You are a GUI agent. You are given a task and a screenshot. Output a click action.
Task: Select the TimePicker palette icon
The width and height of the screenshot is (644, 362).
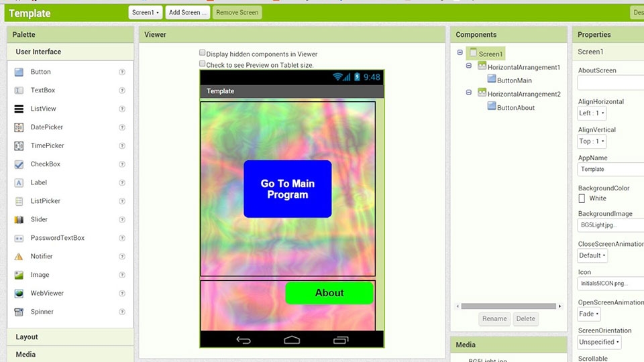tap(19, 145)
